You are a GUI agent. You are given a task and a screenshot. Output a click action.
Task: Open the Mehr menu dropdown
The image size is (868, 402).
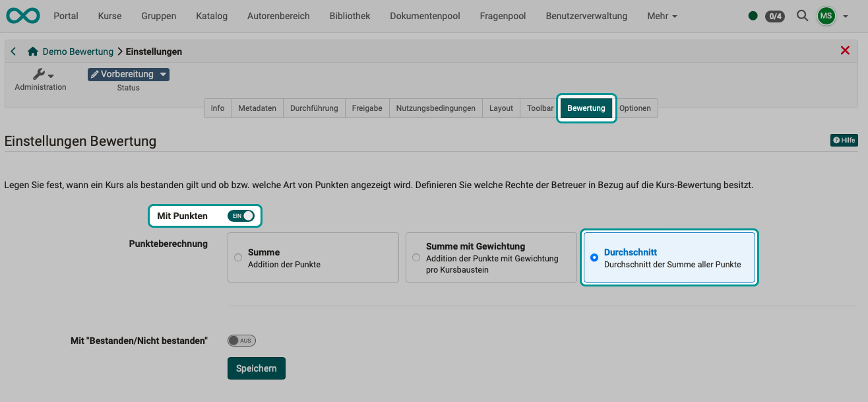[661, 15]
